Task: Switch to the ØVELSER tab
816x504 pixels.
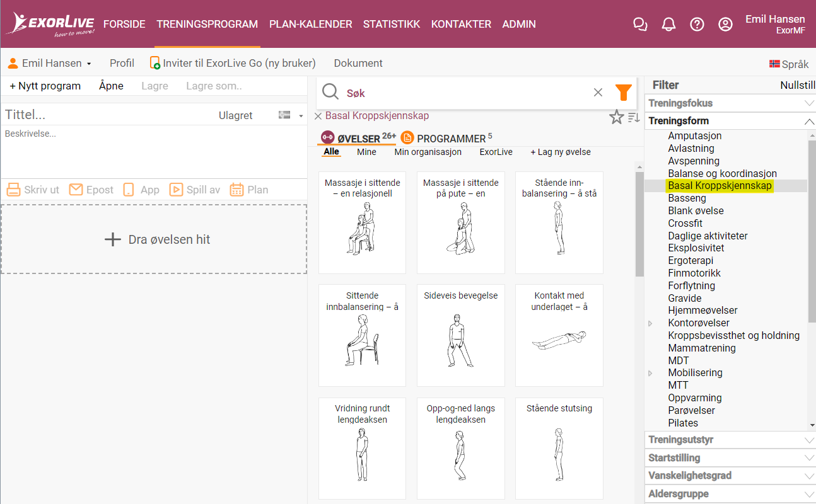Action: point(358,138)
